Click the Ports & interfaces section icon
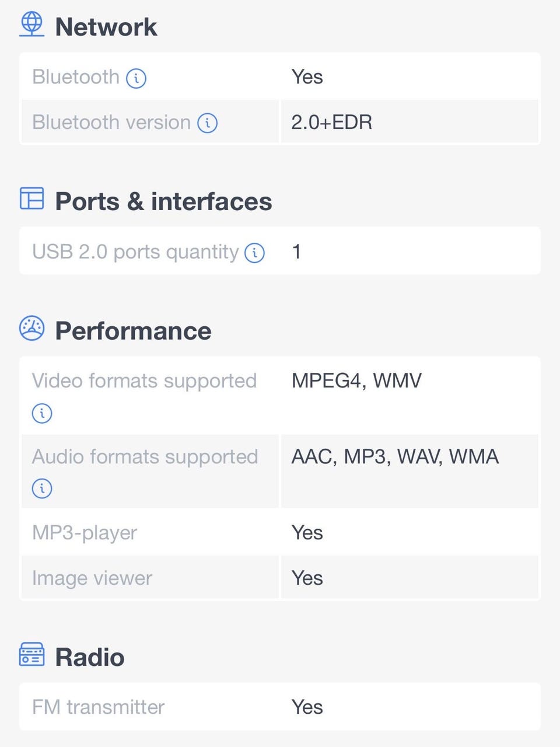The height and width of the screenshot is (747, 560). click(x=32, y=198)
